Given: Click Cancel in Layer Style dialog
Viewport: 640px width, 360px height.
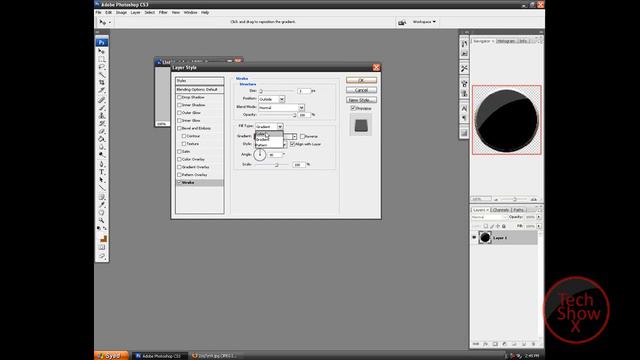Looking at the screenshot, I should pyautogui.click(x=361, y=90).
